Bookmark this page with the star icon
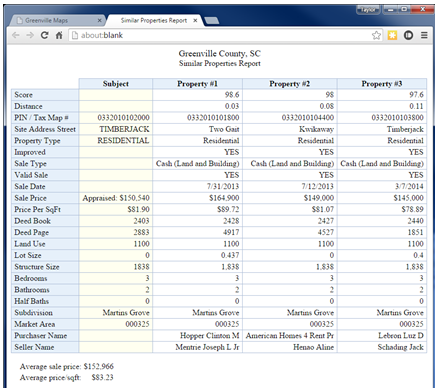Image resolution: width=439 pixels, height=390 pixels. tap(376, 35)
